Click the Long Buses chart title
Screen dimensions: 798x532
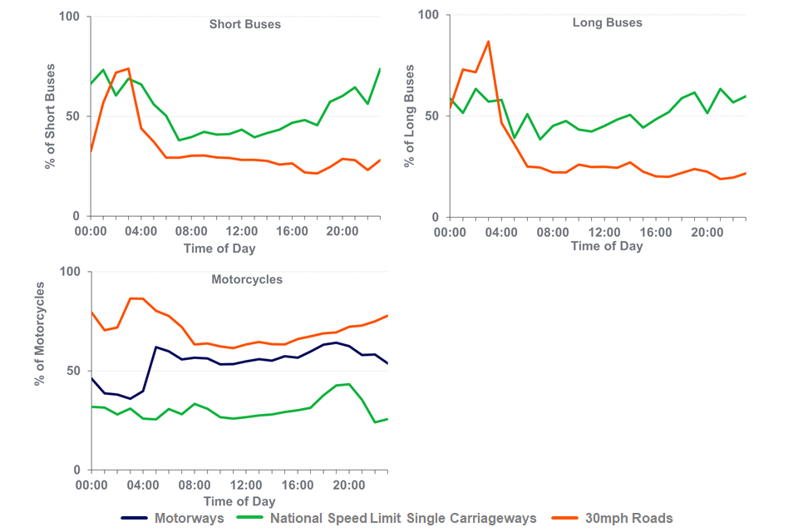pyautogui.click(x=607, y=22)
